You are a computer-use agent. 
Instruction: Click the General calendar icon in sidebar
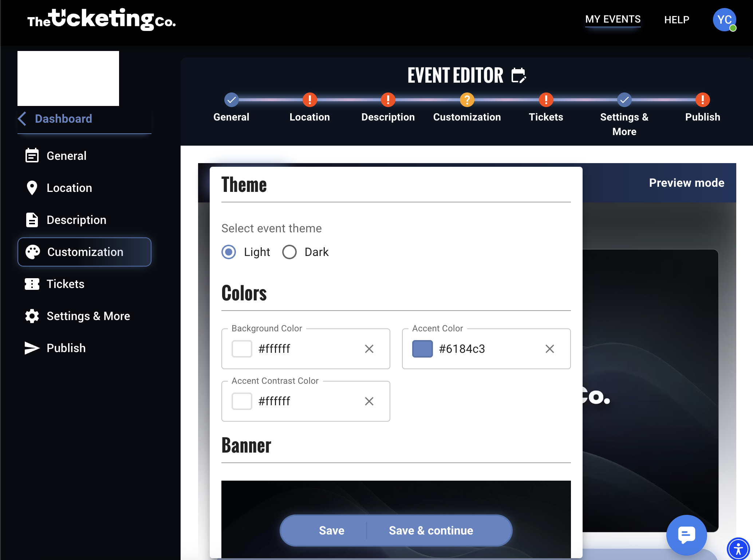(32, 156)
